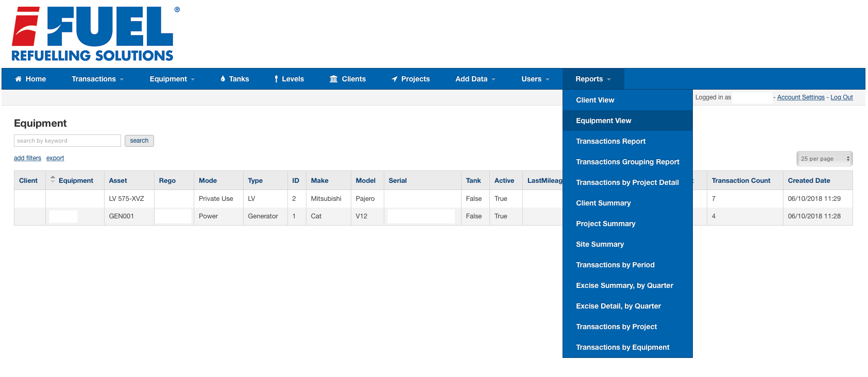Expand the Add Data dropdown
The width and height of the screenshot is (868, 377).
pyautogui.click(x=475, y=79)
